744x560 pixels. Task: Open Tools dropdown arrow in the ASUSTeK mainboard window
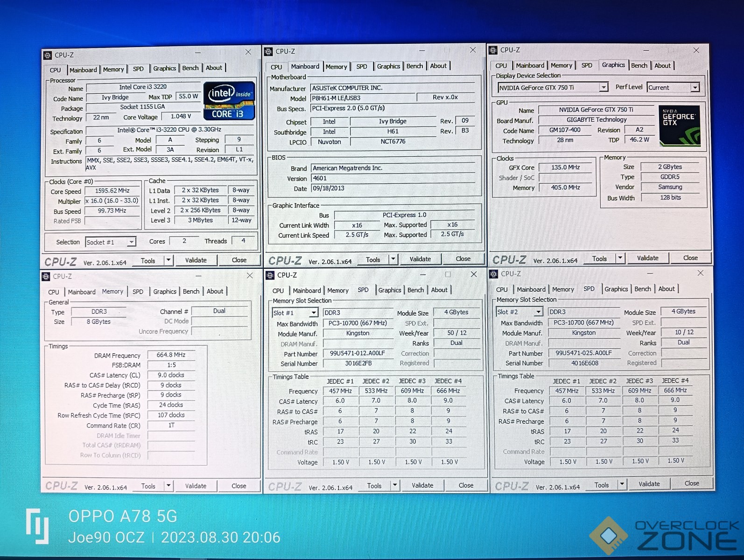coord(393,259)
